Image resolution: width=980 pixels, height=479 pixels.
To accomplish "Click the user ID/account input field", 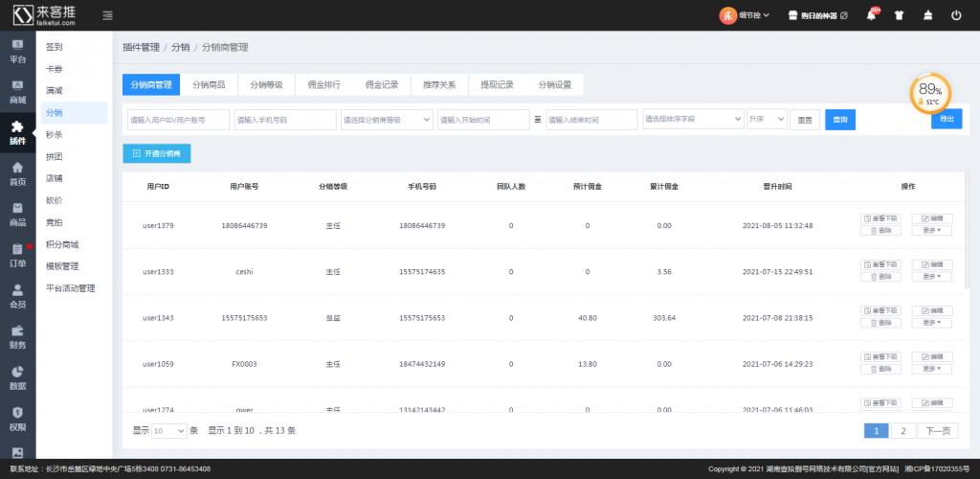I will click(178, 120).
